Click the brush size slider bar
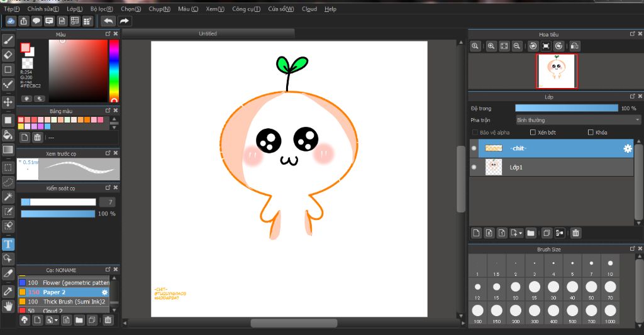 tap(58, 202)
